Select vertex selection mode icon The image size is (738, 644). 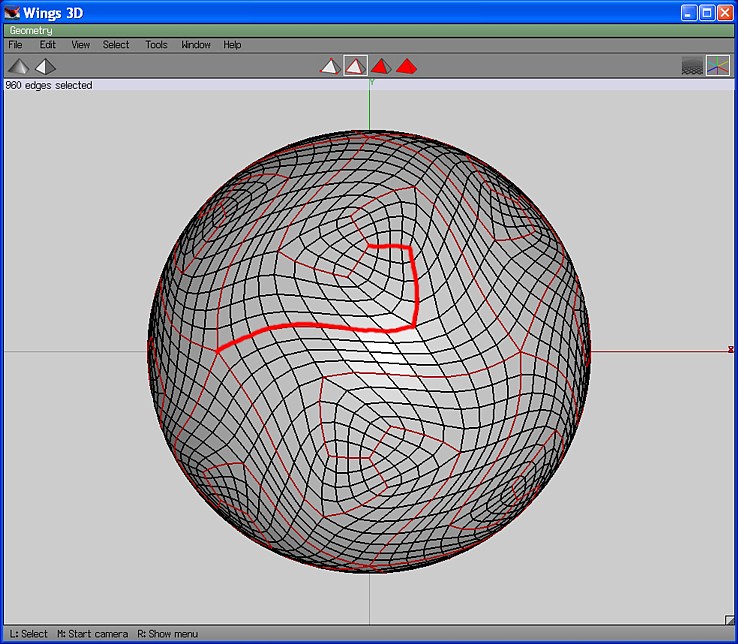point(330,66)
